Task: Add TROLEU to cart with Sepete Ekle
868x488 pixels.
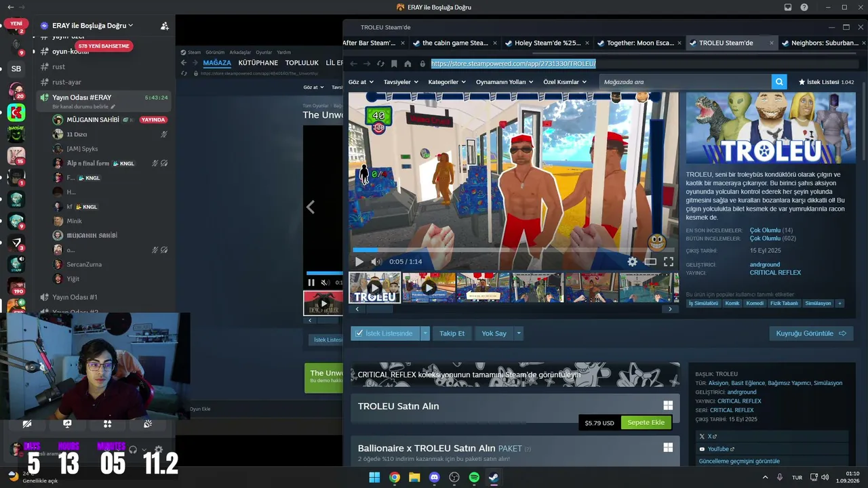Action: click(646, 423)
